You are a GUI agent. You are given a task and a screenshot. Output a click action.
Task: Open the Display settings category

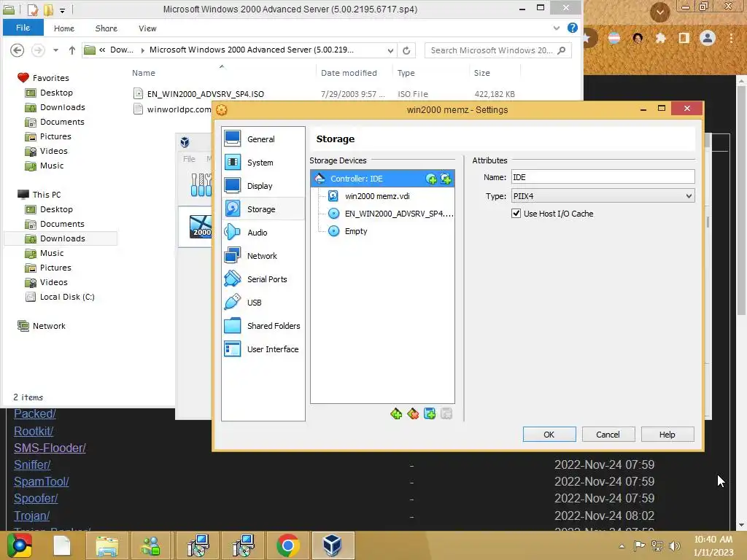(263, 186)
